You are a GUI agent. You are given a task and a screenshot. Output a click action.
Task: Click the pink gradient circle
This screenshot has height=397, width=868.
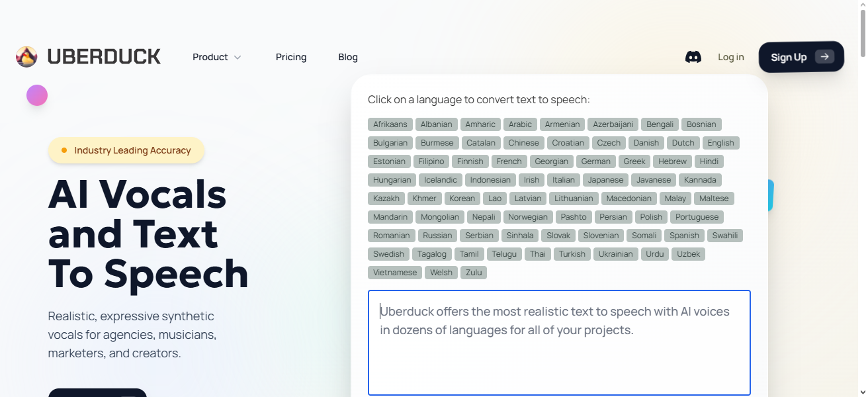(x=37, y=95)
